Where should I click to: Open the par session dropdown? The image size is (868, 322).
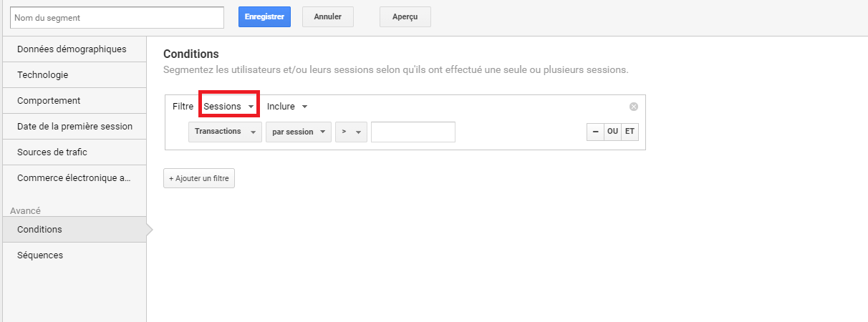[299, 132]
